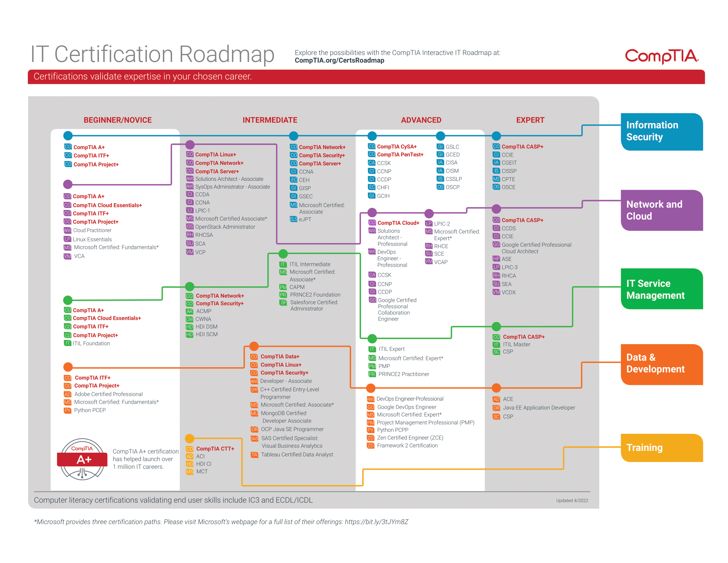
Task: Click the PRINCE2 Practitioner entry
Action: (404, 374)
